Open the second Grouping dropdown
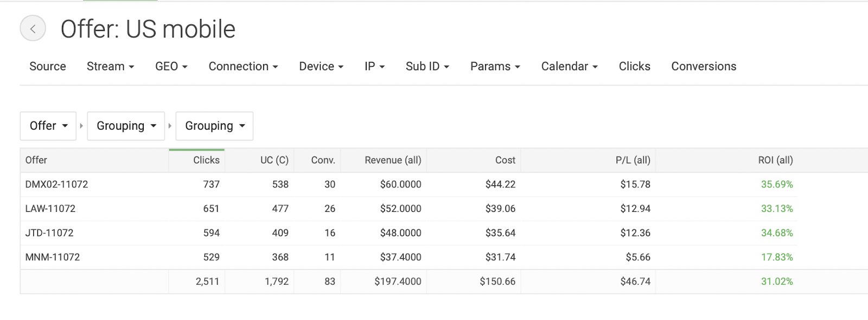 [x=126, y=126]
